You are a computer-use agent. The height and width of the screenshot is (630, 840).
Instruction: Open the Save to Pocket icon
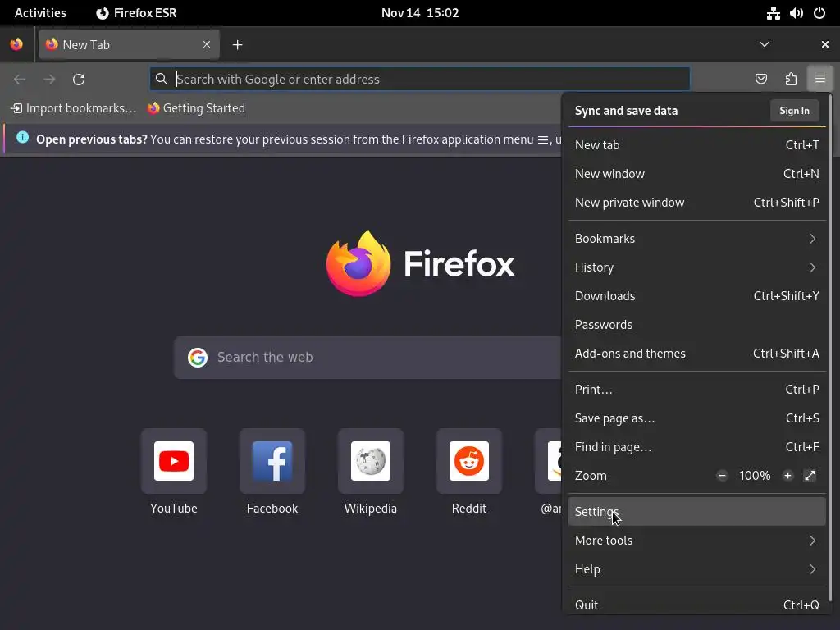(760, 80)
